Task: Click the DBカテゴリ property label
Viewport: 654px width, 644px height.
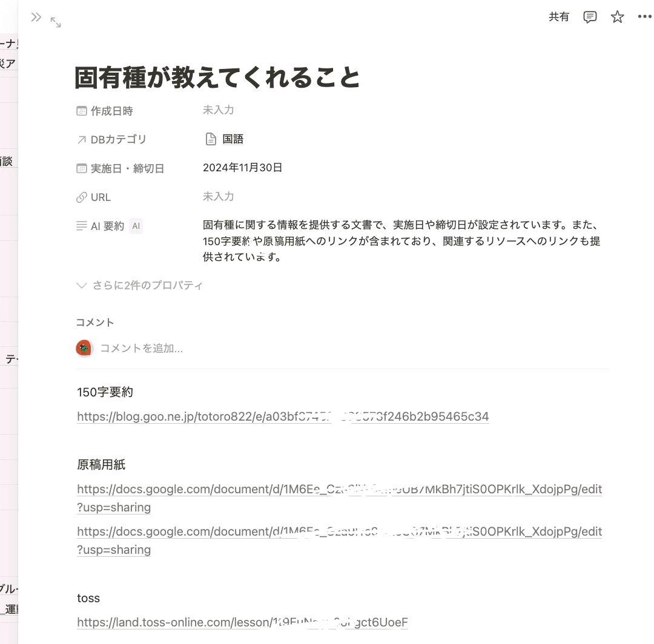Action: pos(119,139)
